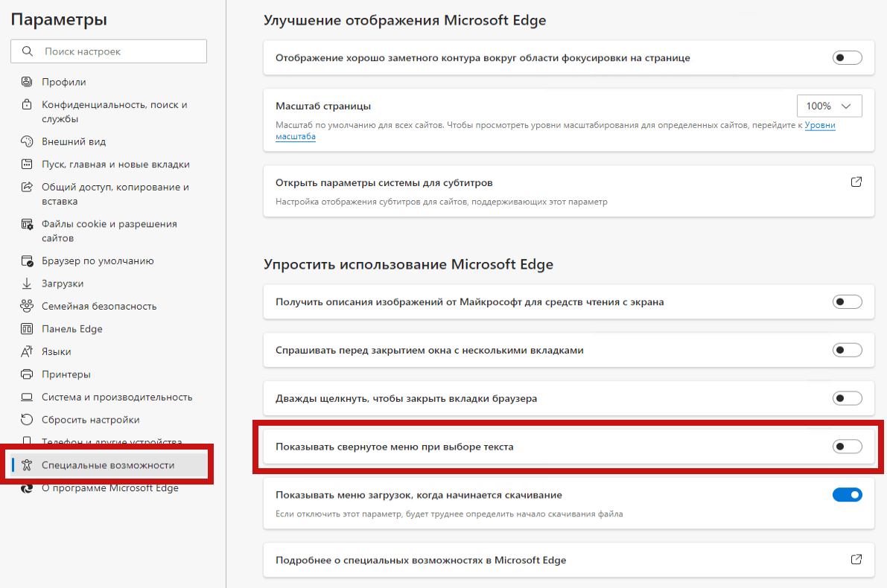Open Языки settings section

click(x=56, y=351)
